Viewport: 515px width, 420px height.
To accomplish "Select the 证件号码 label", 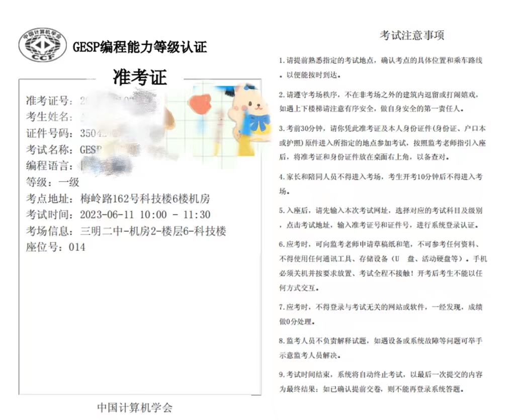I will (50, 133).
